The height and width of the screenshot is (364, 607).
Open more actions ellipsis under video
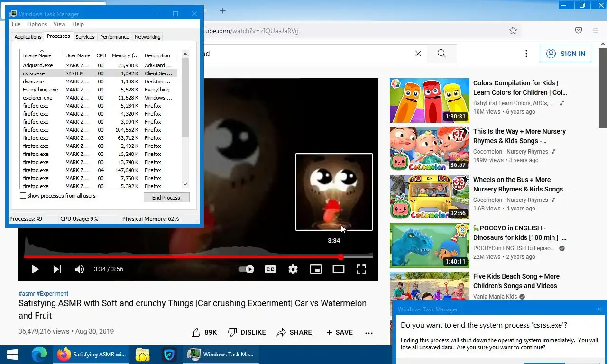coord(369,333)
